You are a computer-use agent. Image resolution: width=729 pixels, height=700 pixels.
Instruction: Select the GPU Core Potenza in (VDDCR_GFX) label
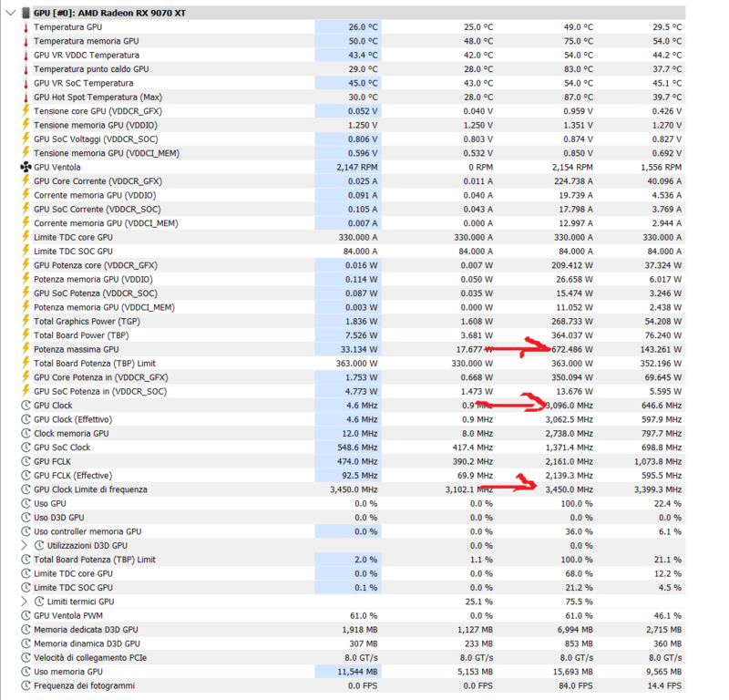(101, 377)
